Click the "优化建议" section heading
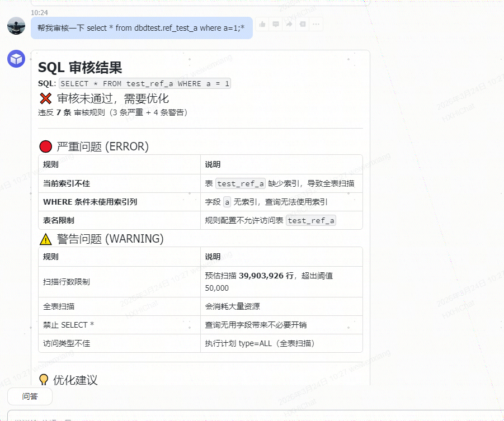The width and height of the screenshot is (504, 421). pyautogui.click(x=68, y=380)
